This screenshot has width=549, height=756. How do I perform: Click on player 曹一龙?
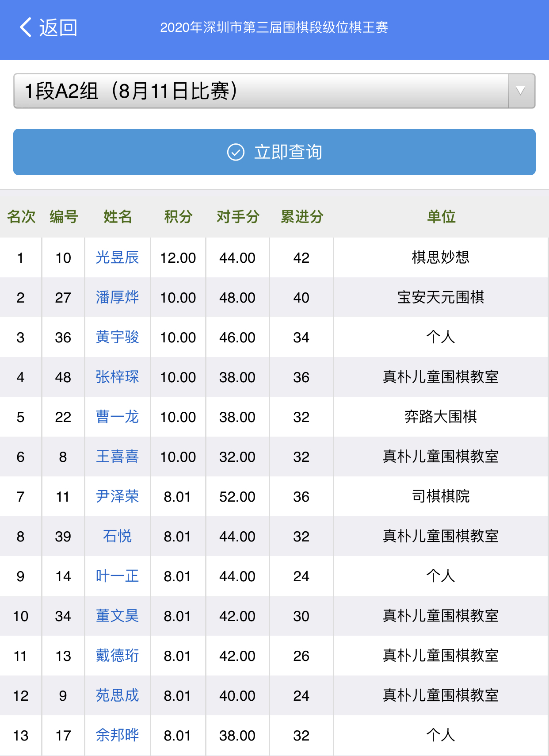tap(117, 417)
